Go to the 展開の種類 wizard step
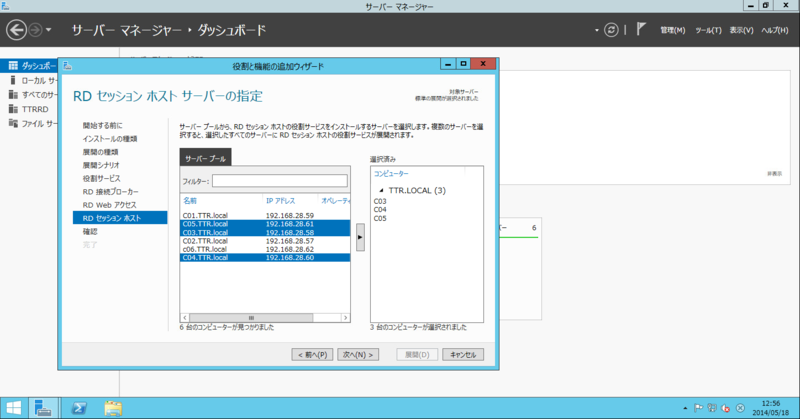The width and height of the screenshot is (800, 419). pyautogui.click(x=101, y=152)
